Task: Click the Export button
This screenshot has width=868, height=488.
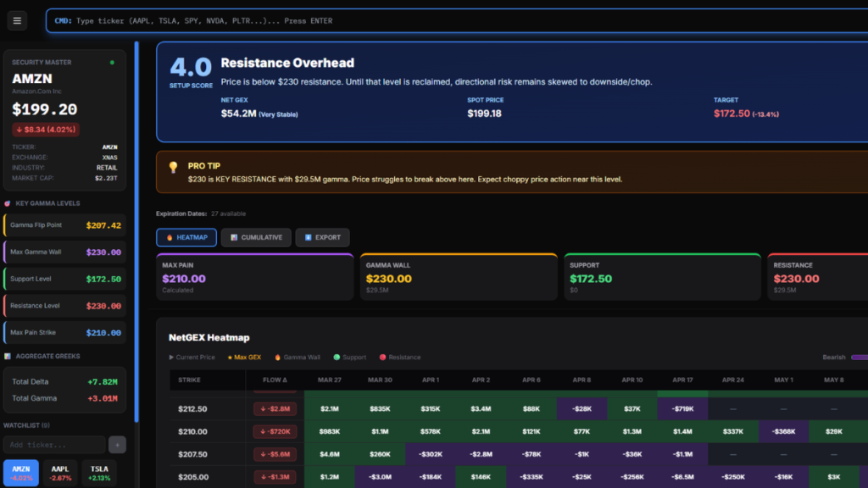Action: [x=322, y=237]
